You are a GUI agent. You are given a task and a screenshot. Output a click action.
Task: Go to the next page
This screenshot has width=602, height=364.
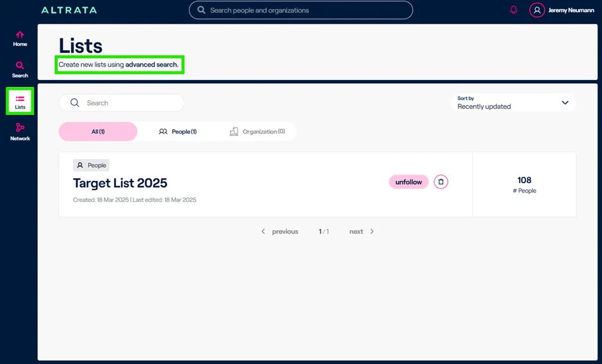click(361, 232)
